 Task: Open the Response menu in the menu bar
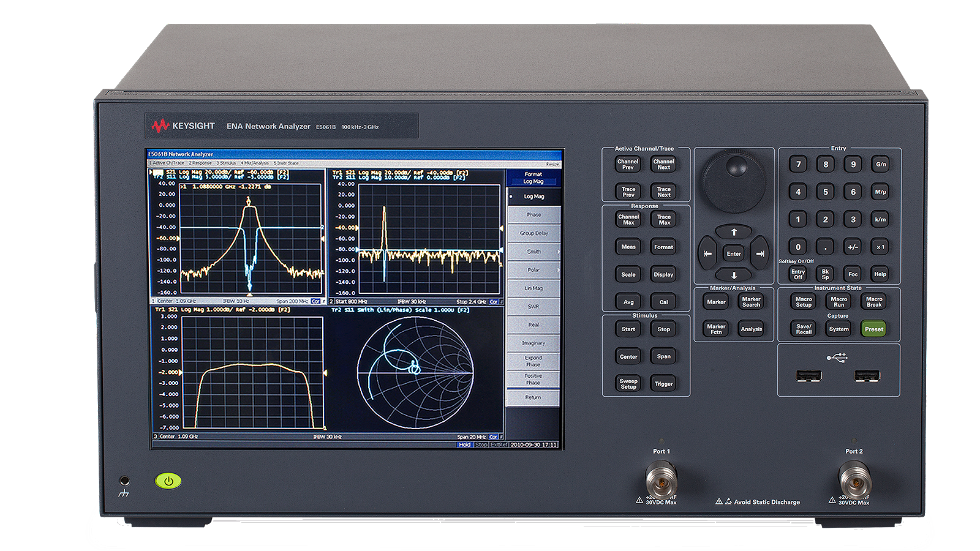(200, 163)
